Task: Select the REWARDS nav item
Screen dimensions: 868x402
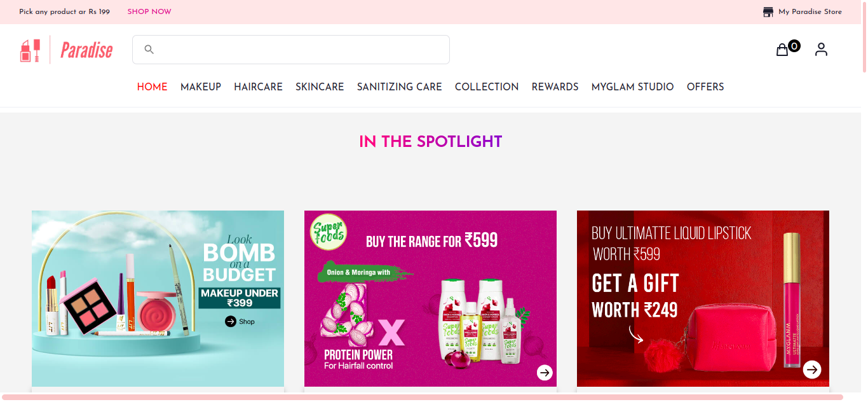Action: [x=555, y=87]
